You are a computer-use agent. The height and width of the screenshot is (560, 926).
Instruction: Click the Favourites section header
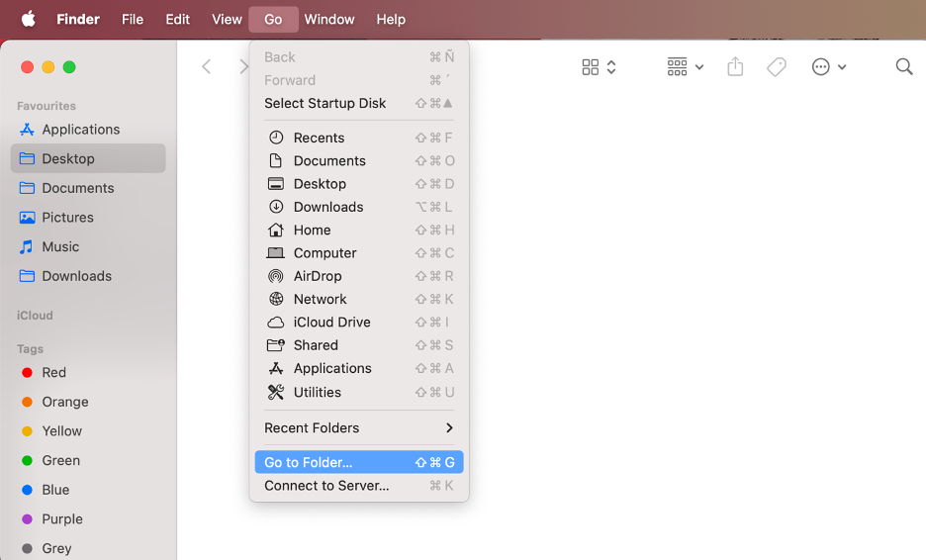[x=46, y=106]
